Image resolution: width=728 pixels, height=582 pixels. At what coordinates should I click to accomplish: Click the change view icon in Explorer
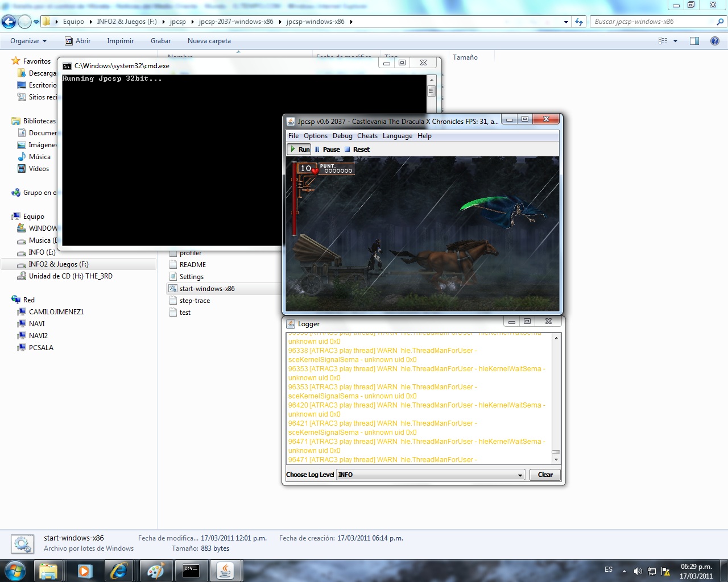coord(663,41)
